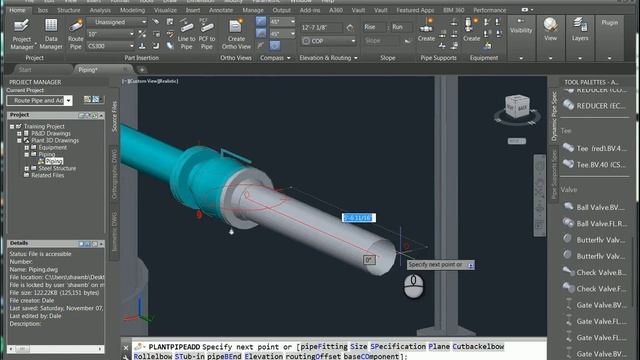Click the dynamic distance input in viewport
This screenshot has width=640, height=360.
pyautogui.click(x=358, y=218)
